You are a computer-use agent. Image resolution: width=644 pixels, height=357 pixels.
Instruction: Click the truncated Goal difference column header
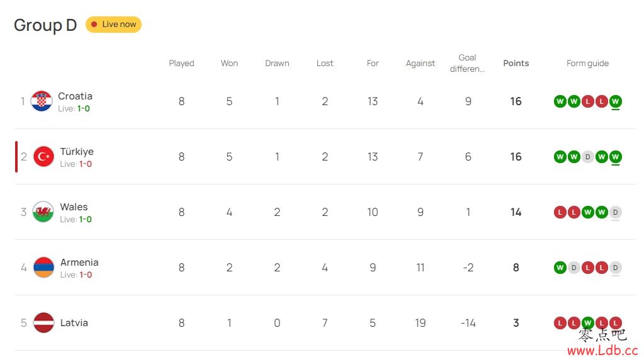(x=467, y=63)
